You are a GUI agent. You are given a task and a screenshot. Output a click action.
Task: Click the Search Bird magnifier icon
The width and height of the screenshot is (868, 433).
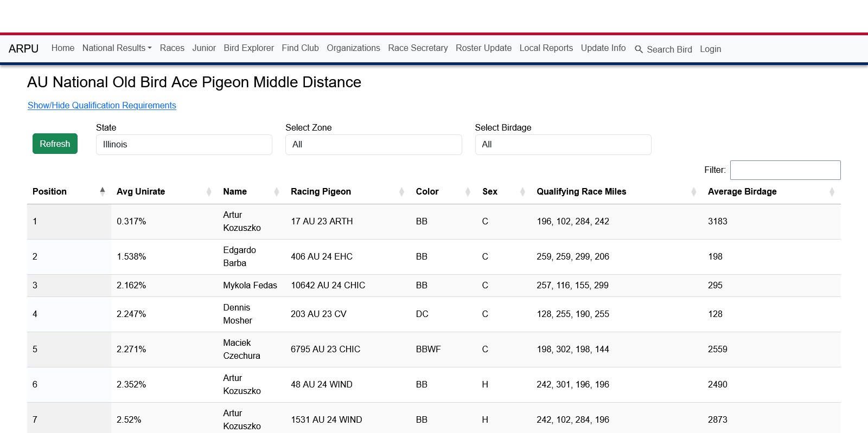tap(639, 49)
